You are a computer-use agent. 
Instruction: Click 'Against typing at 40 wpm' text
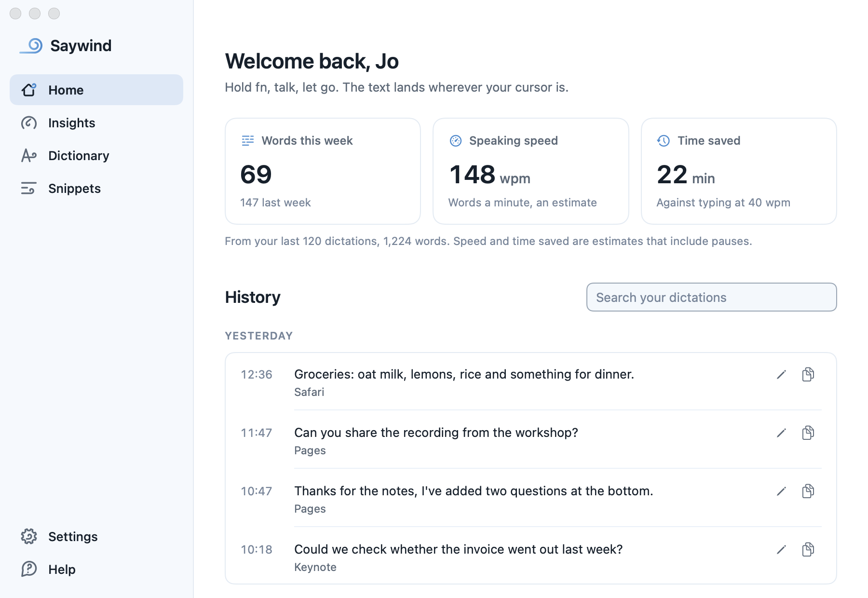tap(723, 203)
